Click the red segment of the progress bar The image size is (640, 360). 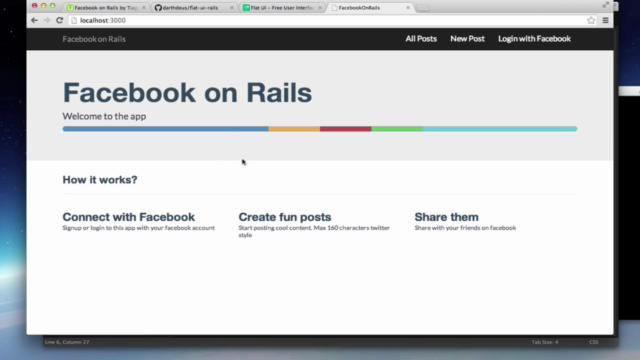(346, 129)
